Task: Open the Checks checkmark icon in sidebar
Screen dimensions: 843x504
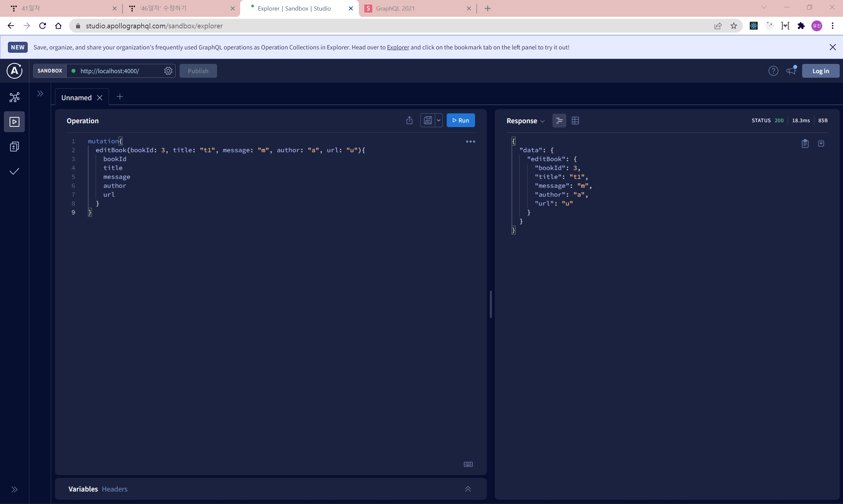Action: 14,171
